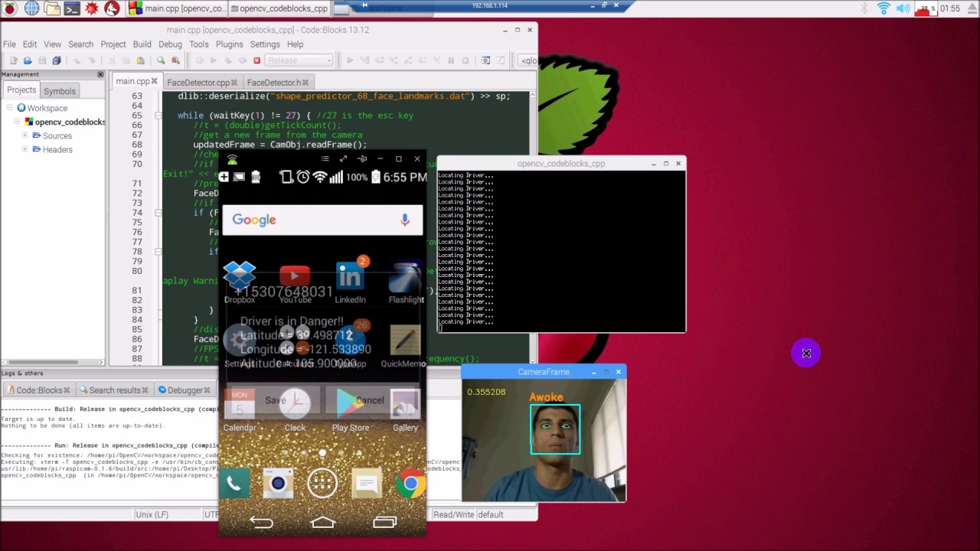Expand the Sources folder in project tree
The image size is (980, 551).
coord(24,135)
